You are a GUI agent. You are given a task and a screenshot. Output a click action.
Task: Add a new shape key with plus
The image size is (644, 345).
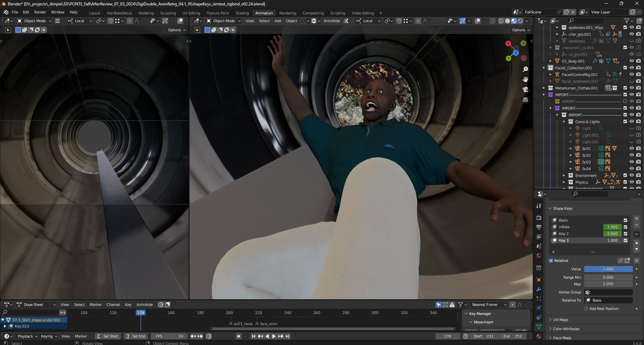tap(637, 219)
